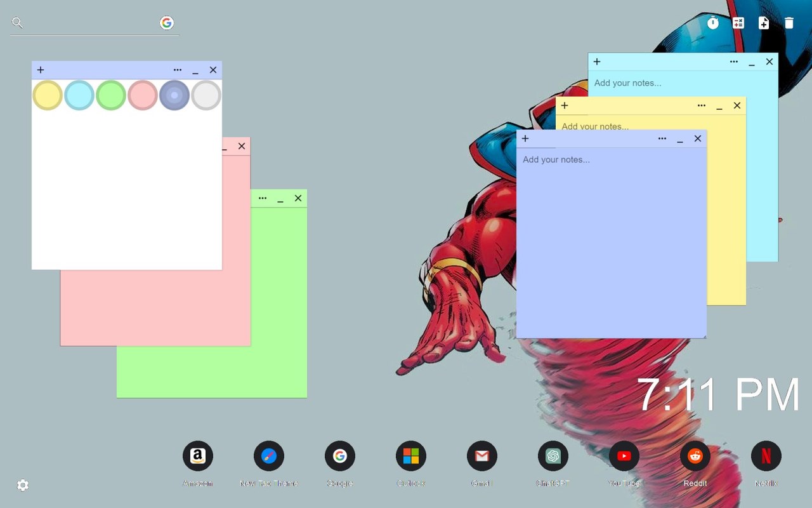
Task: Create a new sticky note
Action: click(x=764, y=23)
